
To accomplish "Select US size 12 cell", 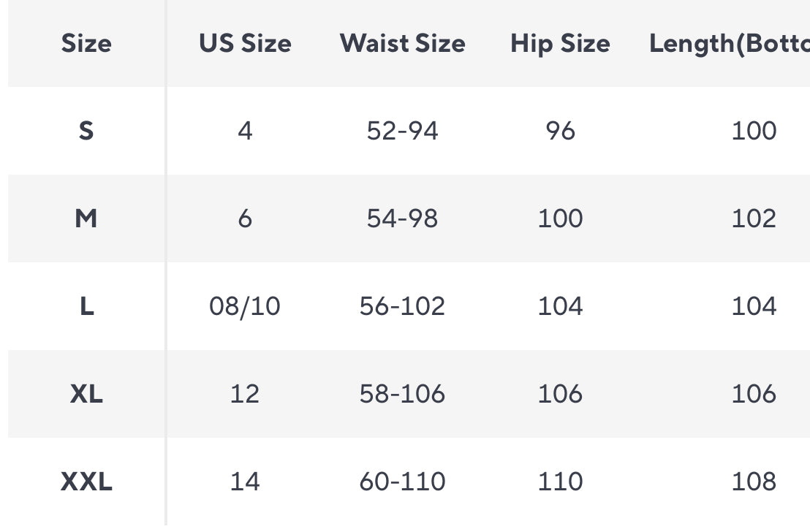I will [x=245, y=394].
